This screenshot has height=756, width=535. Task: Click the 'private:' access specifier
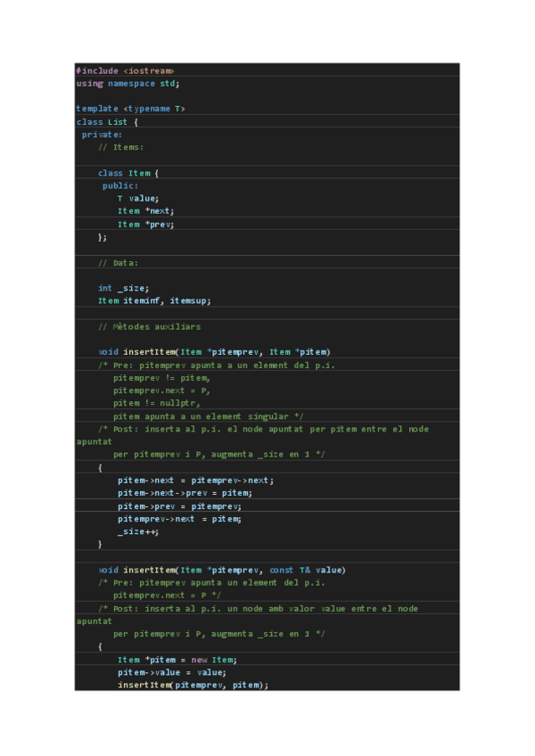(102, 135)
